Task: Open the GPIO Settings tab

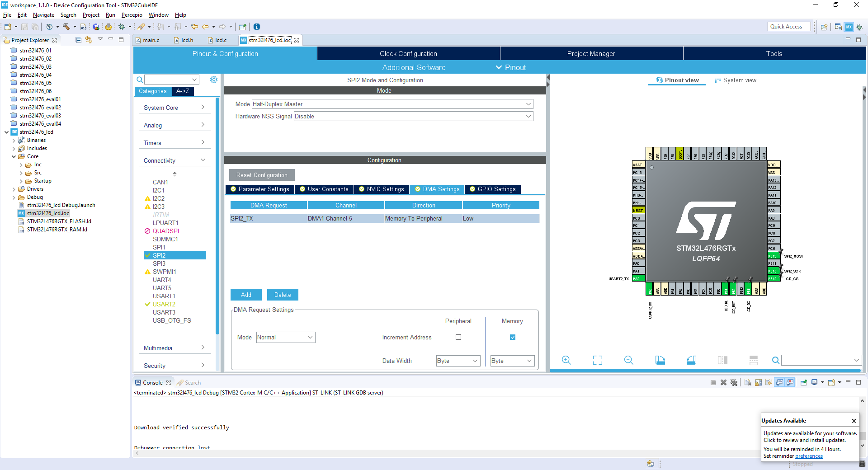Action: [x=493, y=189]
